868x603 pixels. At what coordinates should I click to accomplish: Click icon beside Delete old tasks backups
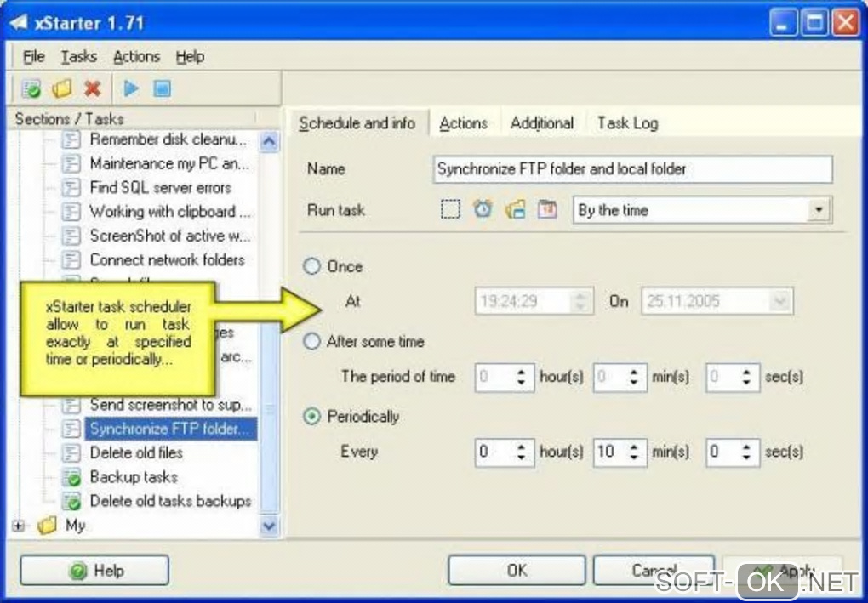[x=71, y=502]
